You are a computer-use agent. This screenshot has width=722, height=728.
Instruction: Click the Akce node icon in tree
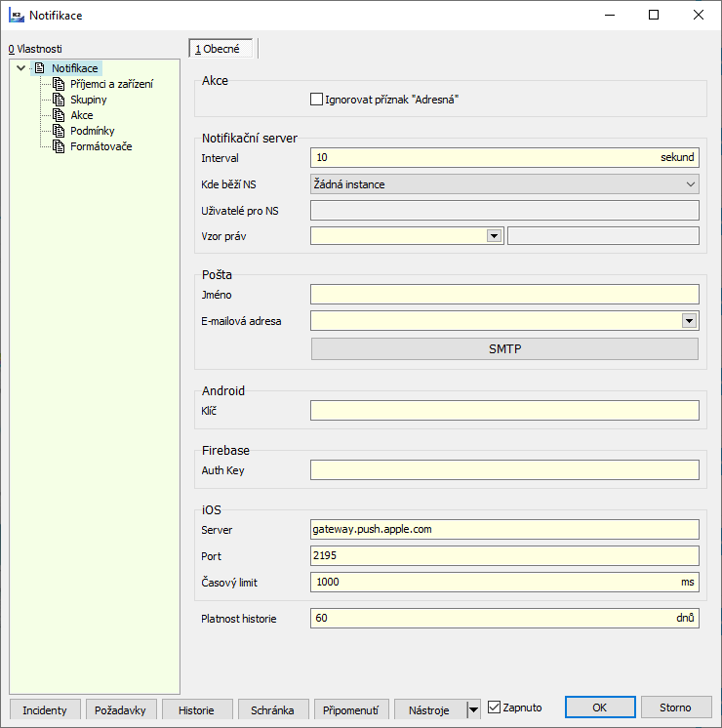click(59, 115)
